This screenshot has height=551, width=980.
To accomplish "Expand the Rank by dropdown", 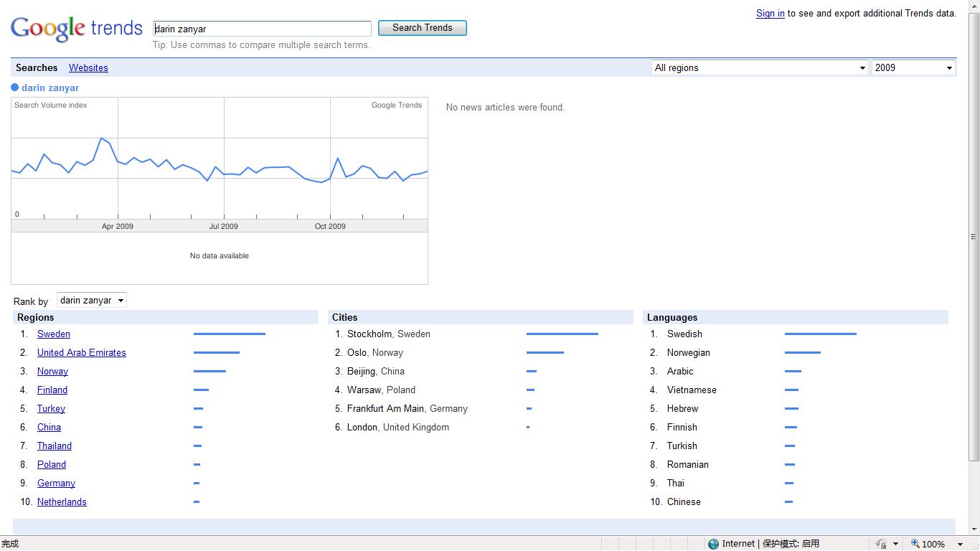I will pos(92,301).
